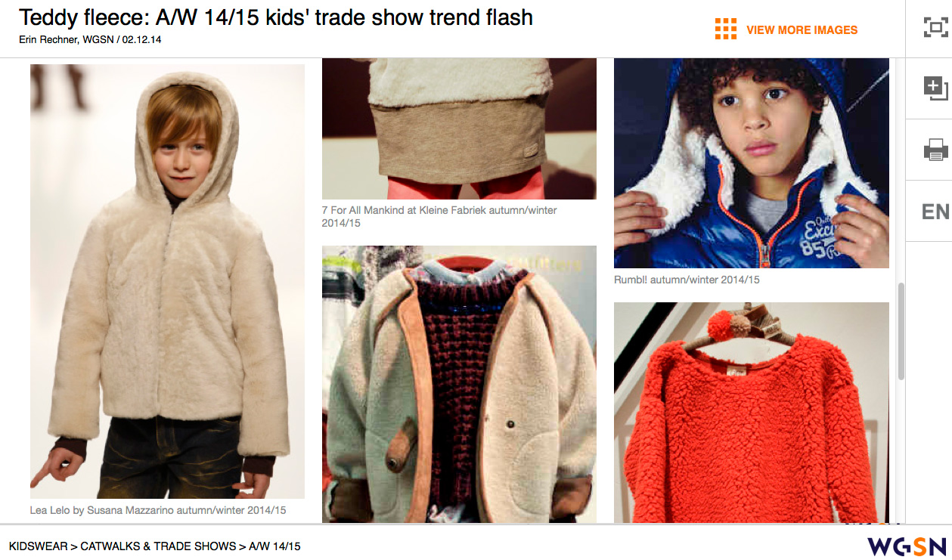
Task: Open the EN language selector
Action: pos(935,212)
